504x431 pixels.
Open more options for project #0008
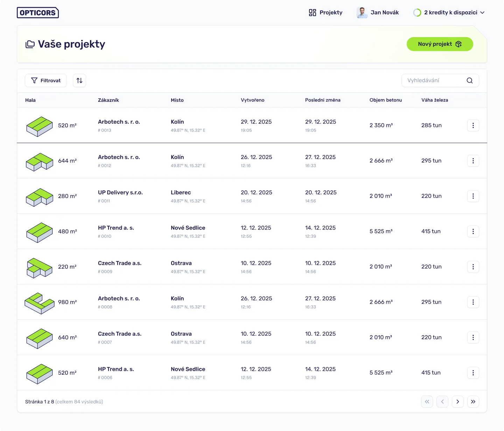coord(473,302)
